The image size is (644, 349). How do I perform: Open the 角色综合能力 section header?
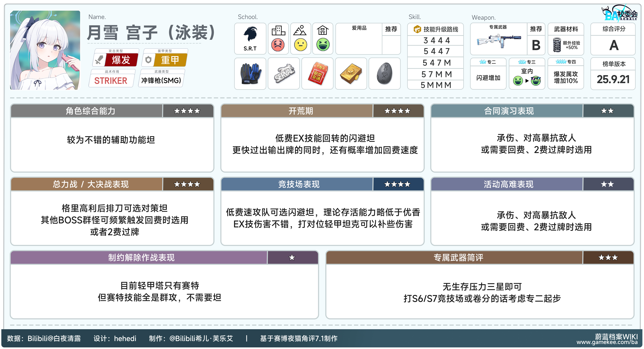pos(90,111)
